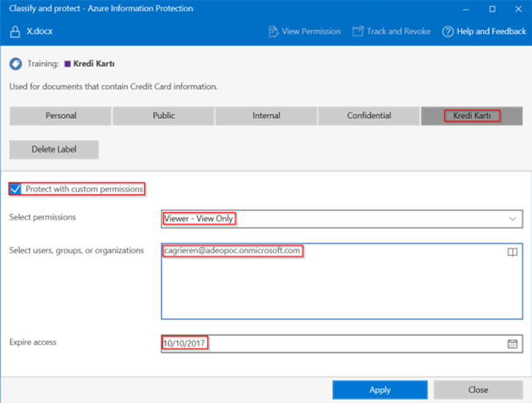
Task: Maximize the Azure Information Protection window
Action: pyautogui.click(x=492, y=10)
